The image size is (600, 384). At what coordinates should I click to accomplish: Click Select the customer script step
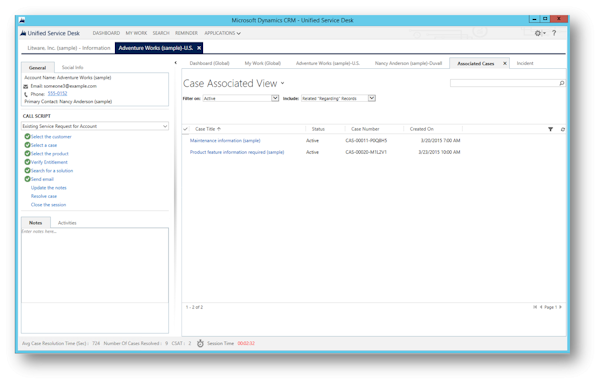51,137
